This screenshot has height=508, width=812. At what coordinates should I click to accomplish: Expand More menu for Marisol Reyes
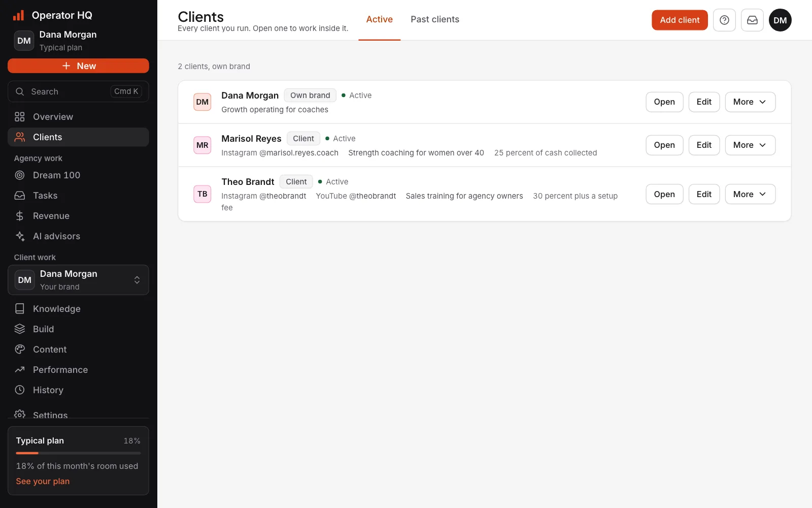click(750, 145)
